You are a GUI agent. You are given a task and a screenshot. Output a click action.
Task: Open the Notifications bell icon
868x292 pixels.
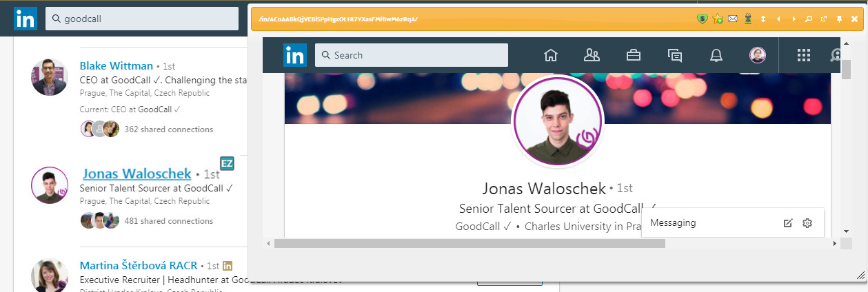pos(716,55)
